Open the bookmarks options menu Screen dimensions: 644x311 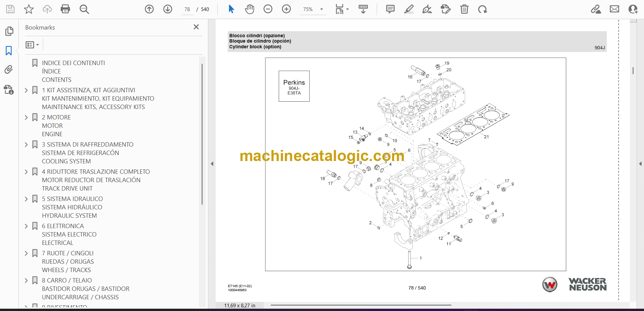pyautogui.click(x=32, y=45)
